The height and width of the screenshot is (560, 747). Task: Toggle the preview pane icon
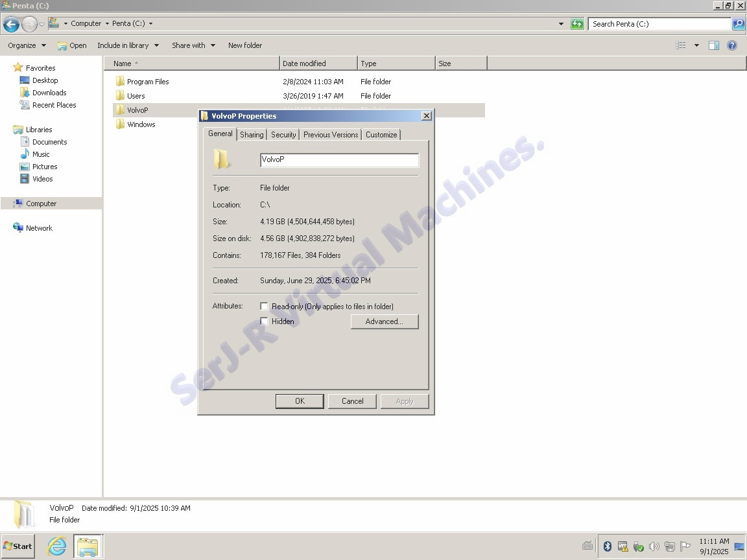pos(714,45)
